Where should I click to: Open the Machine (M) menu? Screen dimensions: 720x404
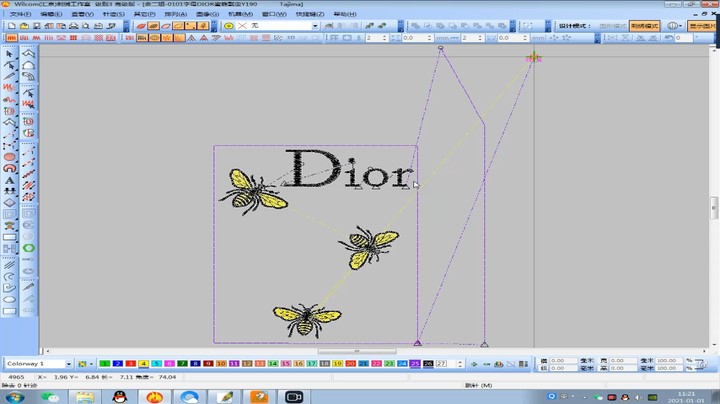point(241,14)
